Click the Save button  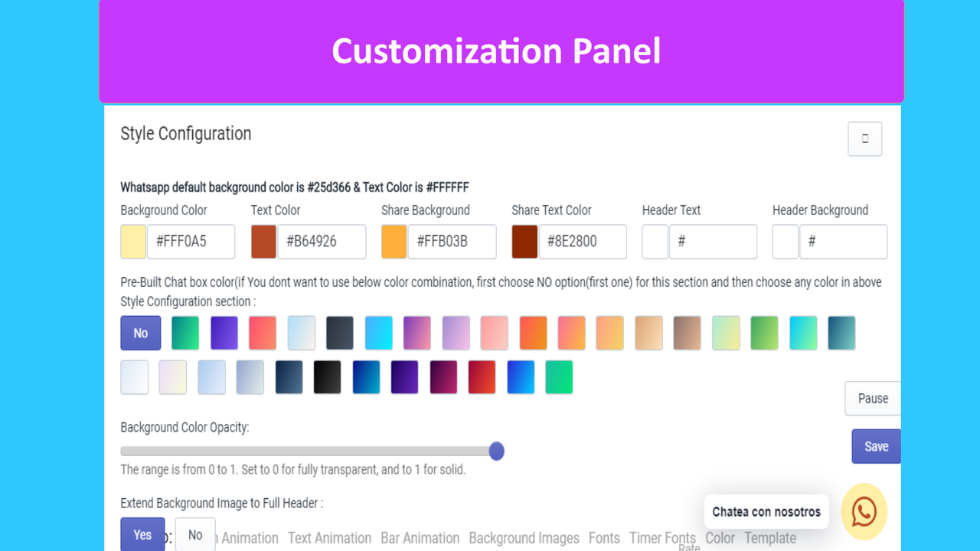click(x=875, y=445)
